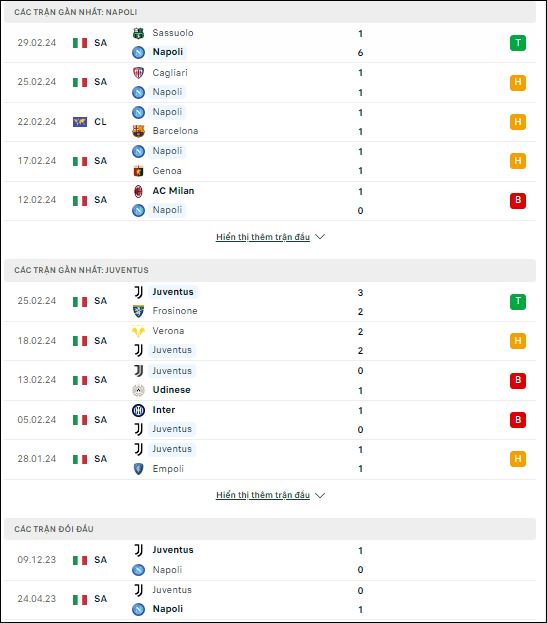Open the 09.12.23 Juventus vs Napoli match
Screen dimensions: 547x623
[x=270, y=560]
